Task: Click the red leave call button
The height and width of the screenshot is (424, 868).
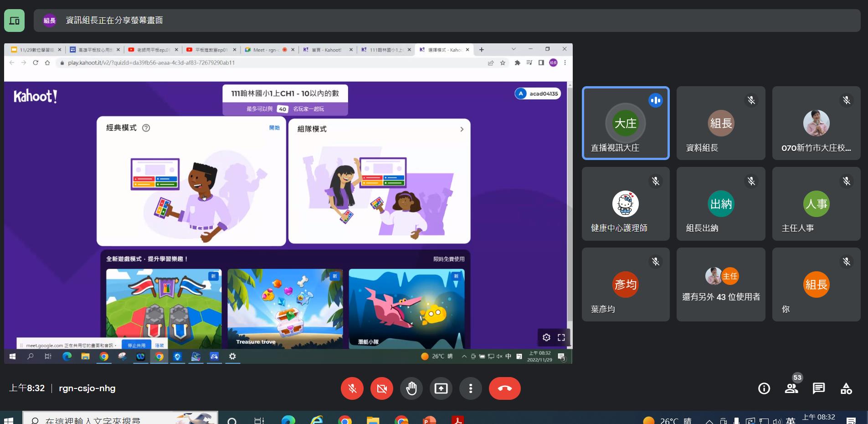Action: 504,388
